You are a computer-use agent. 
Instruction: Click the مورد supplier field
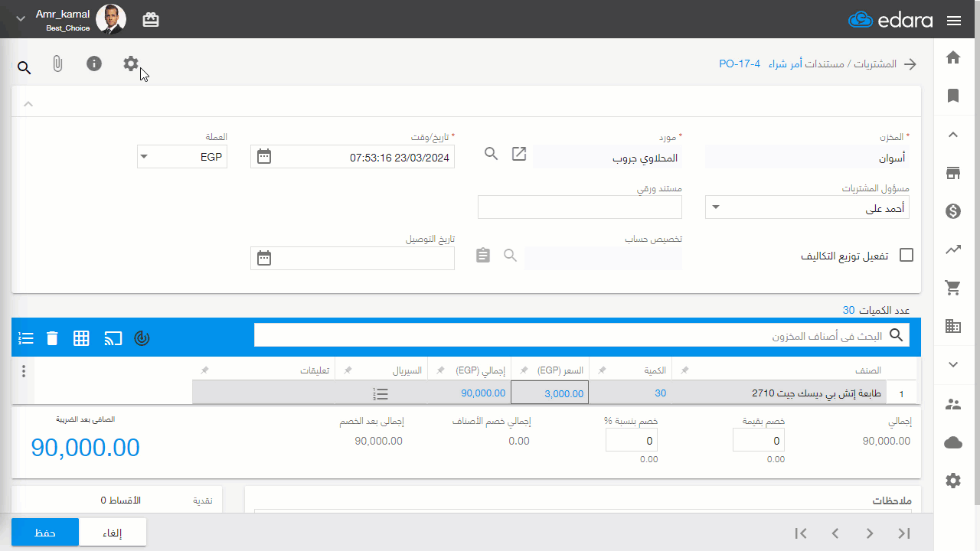(607, 158)
